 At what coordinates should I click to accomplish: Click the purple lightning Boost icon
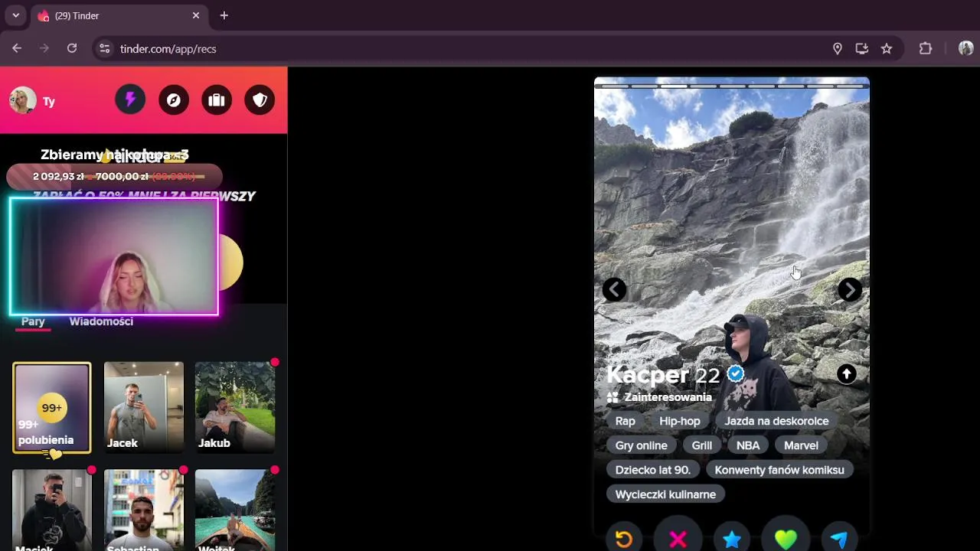tap(130, 100)
